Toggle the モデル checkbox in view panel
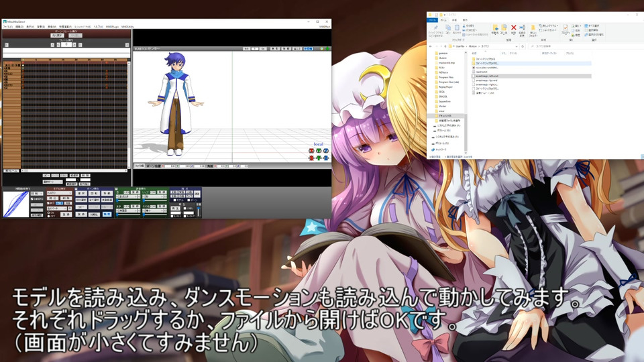644x362 pixels. pos(174,200)
